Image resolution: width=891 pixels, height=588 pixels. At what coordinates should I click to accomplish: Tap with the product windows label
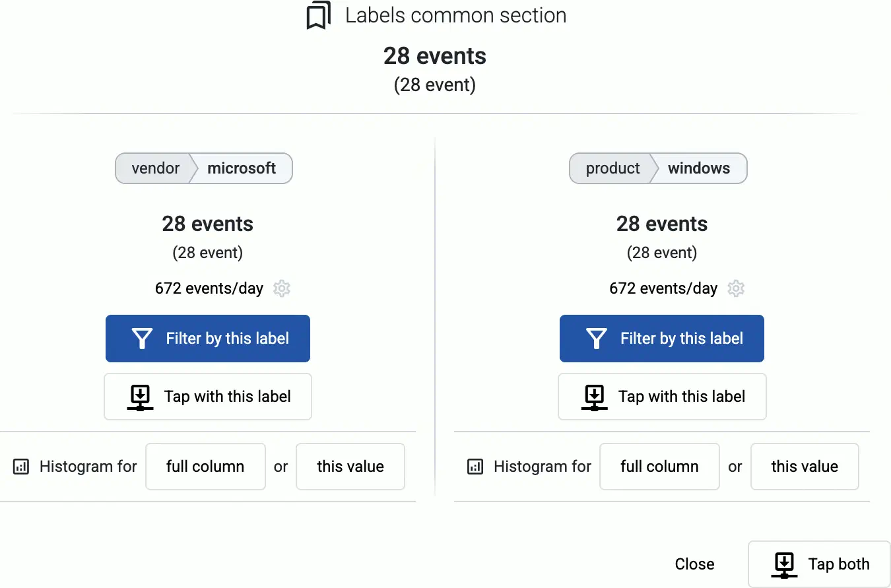click(x=662, y=397)
